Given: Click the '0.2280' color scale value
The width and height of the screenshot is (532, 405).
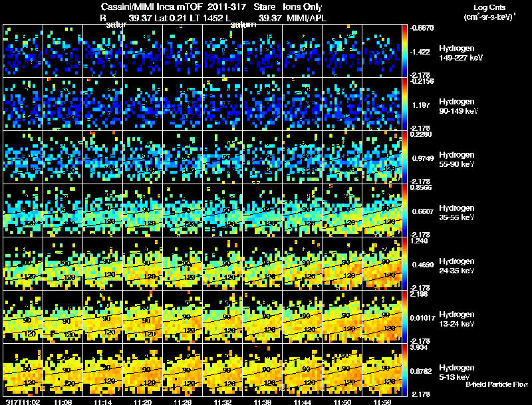Looking at the screenshot, I should 421,134.
